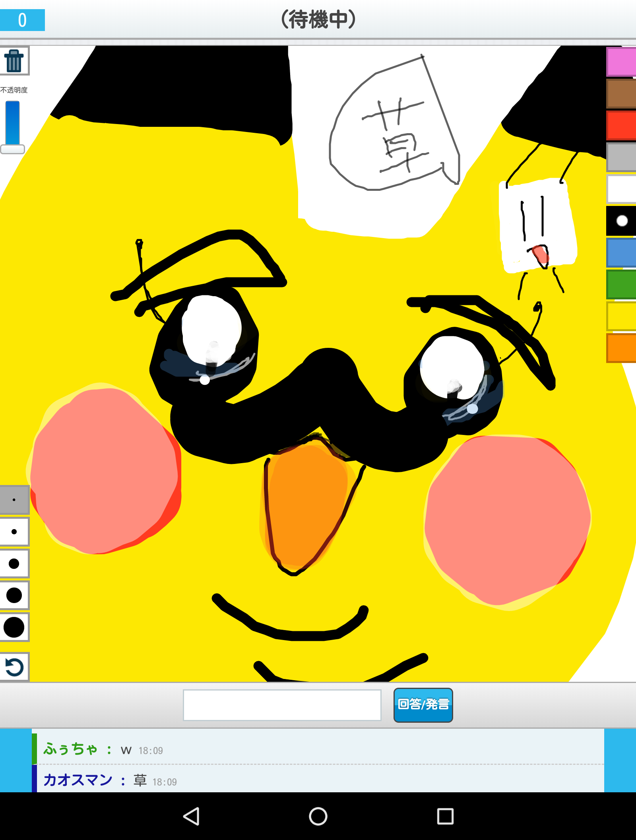The width and height of the screenshot is (636, 840).
Task: Select the medium brush size
Action: point(14,563)
